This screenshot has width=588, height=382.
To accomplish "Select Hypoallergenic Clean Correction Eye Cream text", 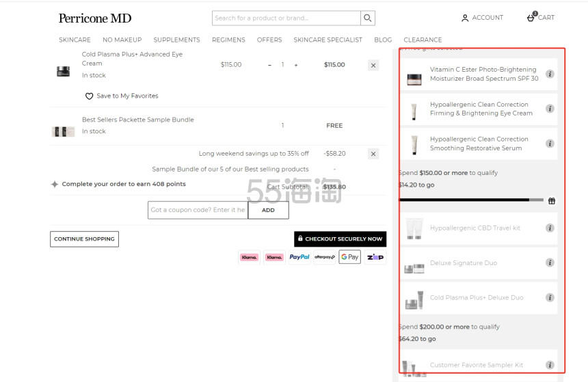I will [481, 109].
